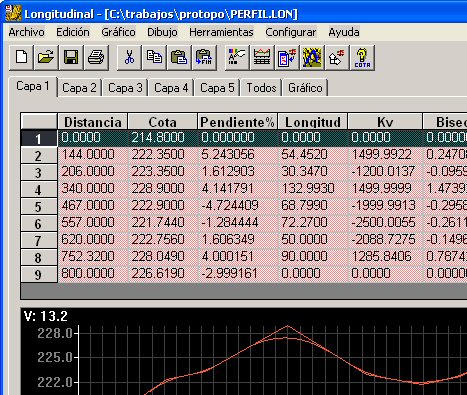The width and height of the screenshot is (467, 395).
Task: Click Kv cell -1200.0137
Action: pyautogui.click(x=386, y=172)
